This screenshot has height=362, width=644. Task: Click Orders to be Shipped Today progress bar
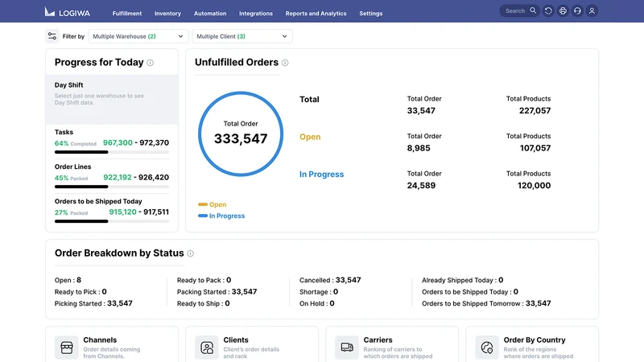[x=112, y=221]
